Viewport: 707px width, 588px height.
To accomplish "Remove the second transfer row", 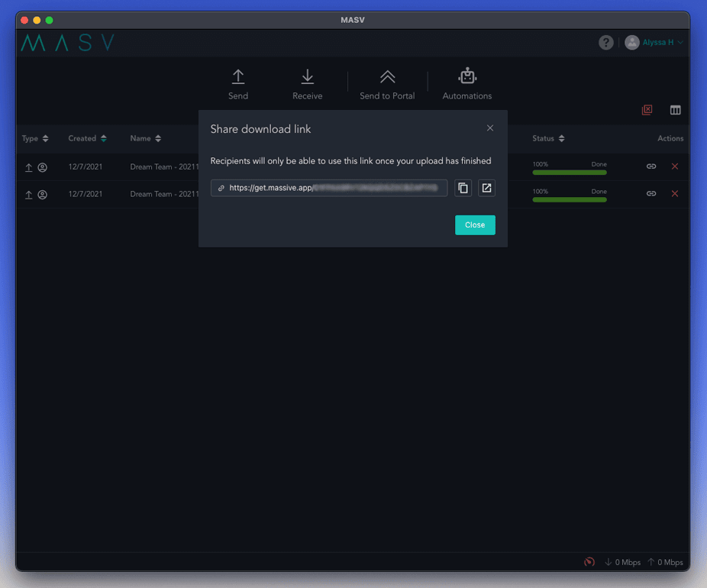I will pos(674,193).
